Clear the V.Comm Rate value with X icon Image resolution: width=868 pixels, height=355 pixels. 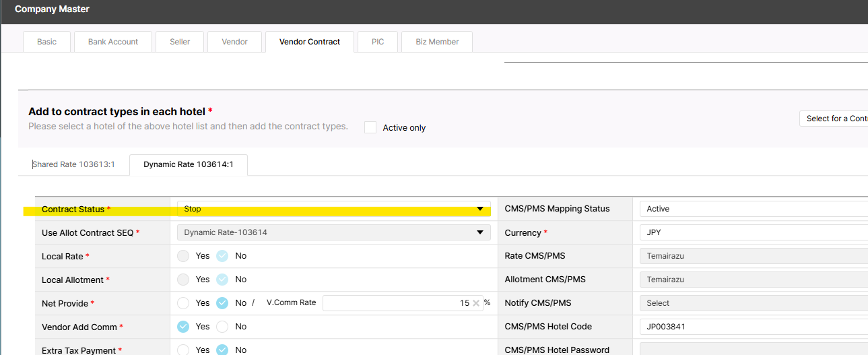pos(476,303)
